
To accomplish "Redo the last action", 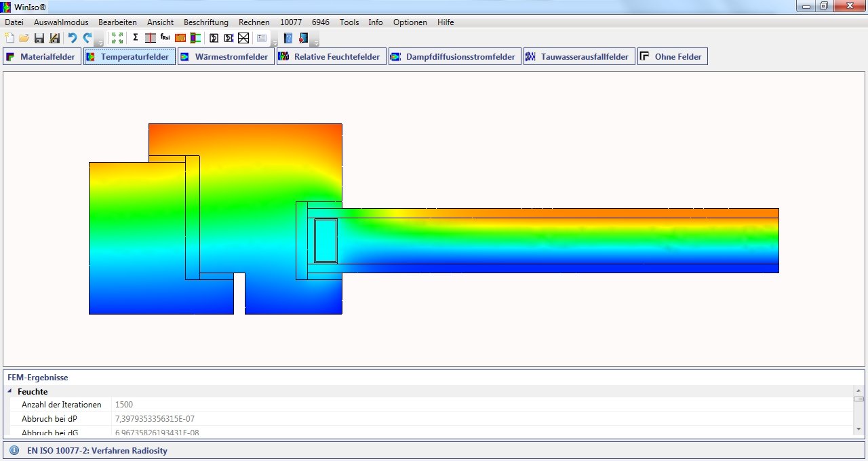I will (x=87, y=38).
